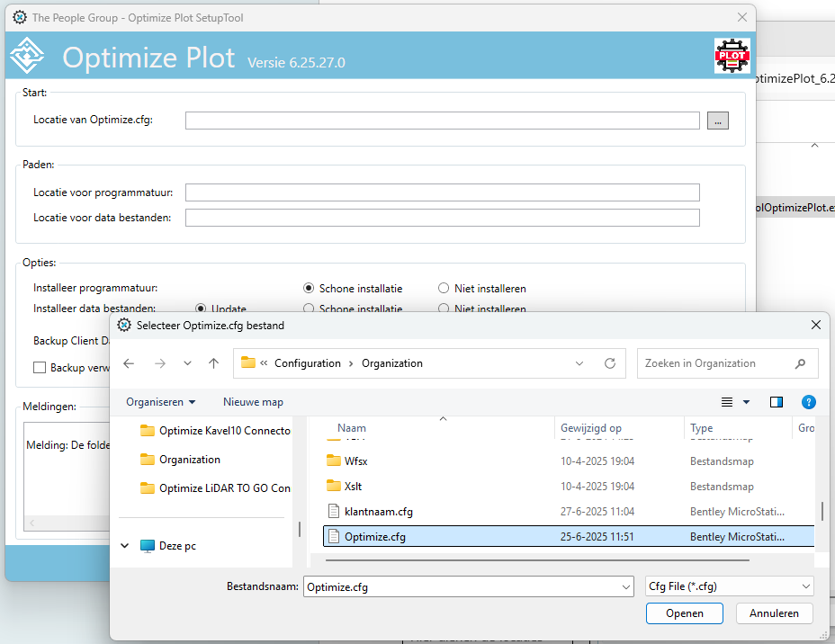Viewport: 835px width, 644px height.
Task: Click the Locatie voor data bestanden field
Action: (x=442, y=218)
